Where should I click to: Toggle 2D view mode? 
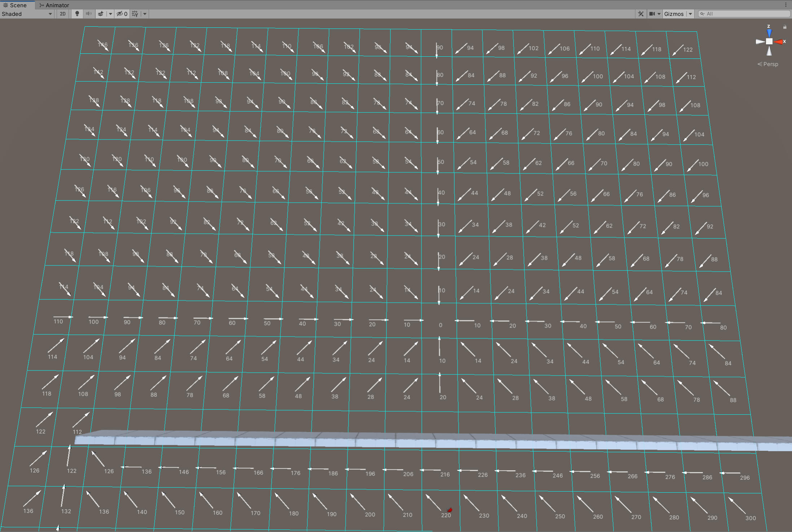pos(62,14)
